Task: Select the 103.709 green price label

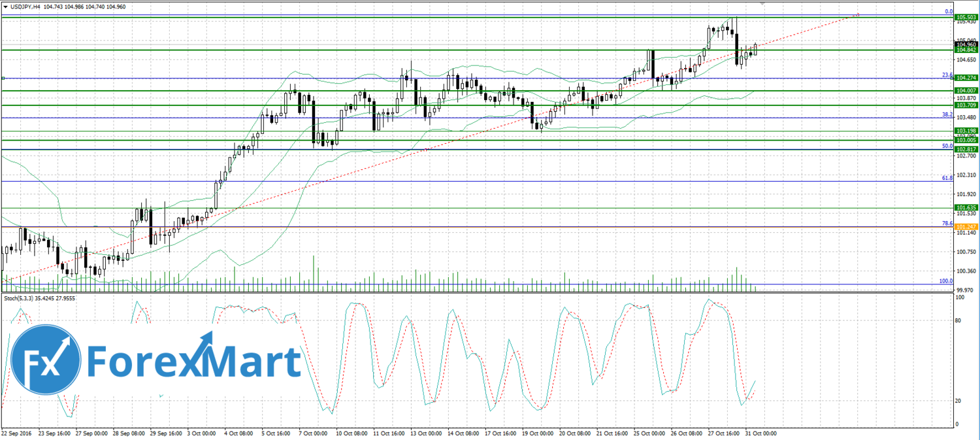Action: pos(966,105)
